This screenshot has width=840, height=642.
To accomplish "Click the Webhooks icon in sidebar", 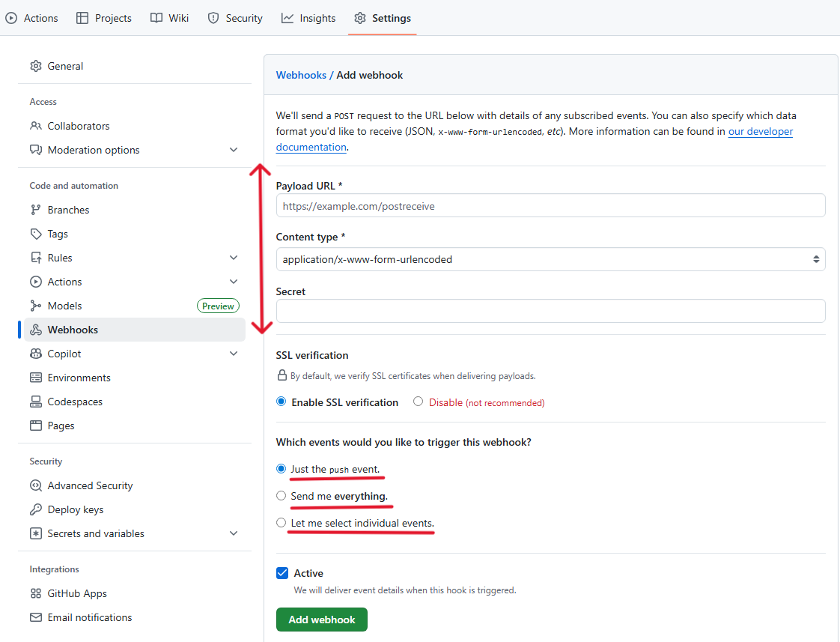I will 36,330.
